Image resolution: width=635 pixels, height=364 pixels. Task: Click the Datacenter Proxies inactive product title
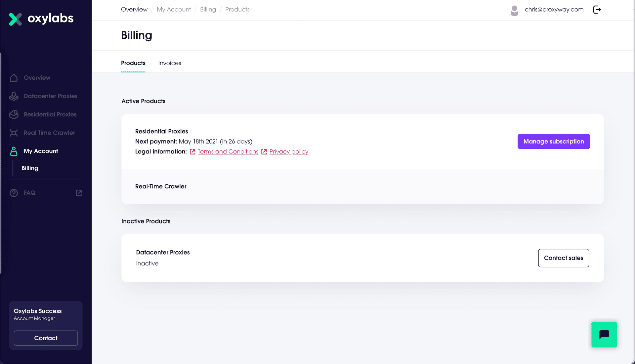(x=163, y=252)
